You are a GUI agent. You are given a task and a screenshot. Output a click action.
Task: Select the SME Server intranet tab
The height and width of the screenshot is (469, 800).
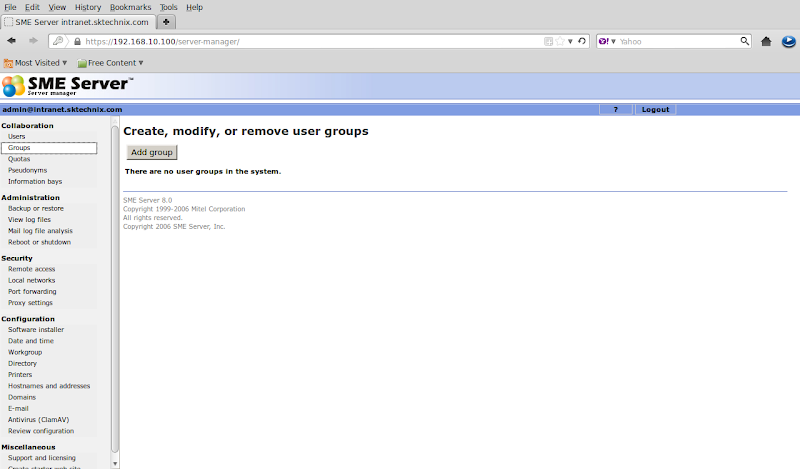coord(78,22)
